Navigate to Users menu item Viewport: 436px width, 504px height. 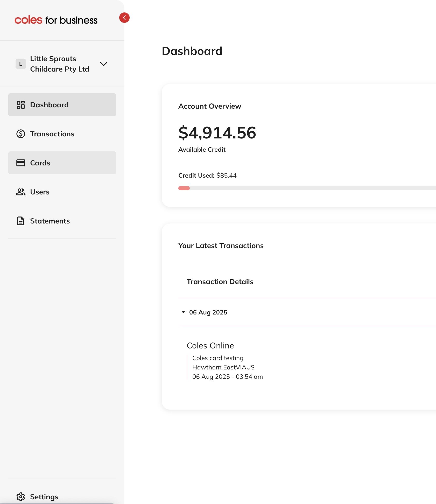pyautogui.click(x=40, y=192)
